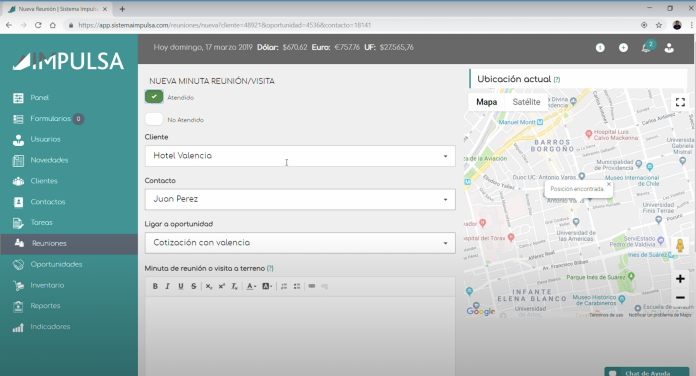The width and height of the screenshot is (696, 376).
Task: Click in the meeting minutes text area
Action: click(300, 336)
